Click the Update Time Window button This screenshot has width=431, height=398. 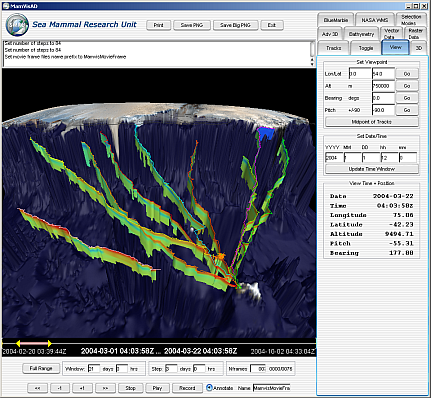pyautogui.click(x=372, y=169)
